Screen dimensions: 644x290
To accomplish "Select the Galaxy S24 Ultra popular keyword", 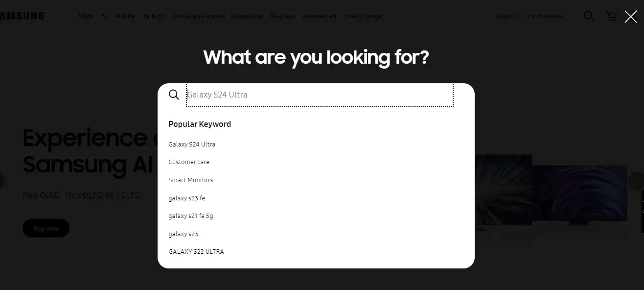I will click(x=192, y=144).
